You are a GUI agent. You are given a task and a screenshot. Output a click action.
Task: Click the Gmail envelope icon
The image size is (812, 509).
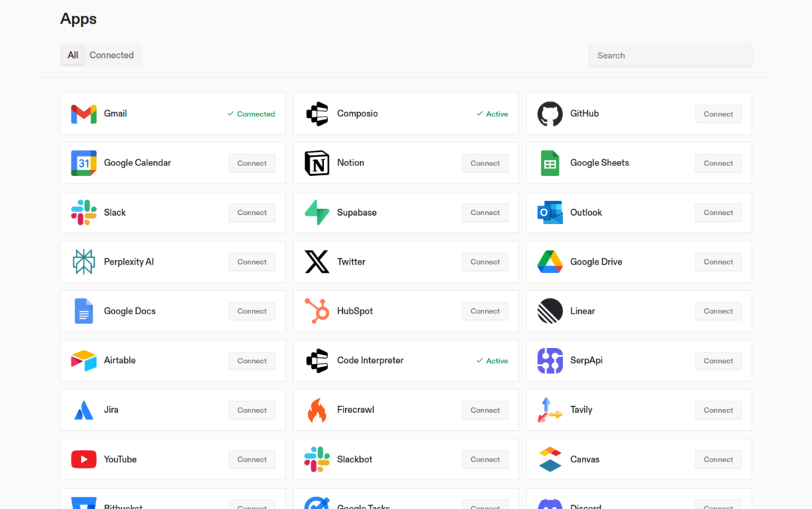point(83,114)
